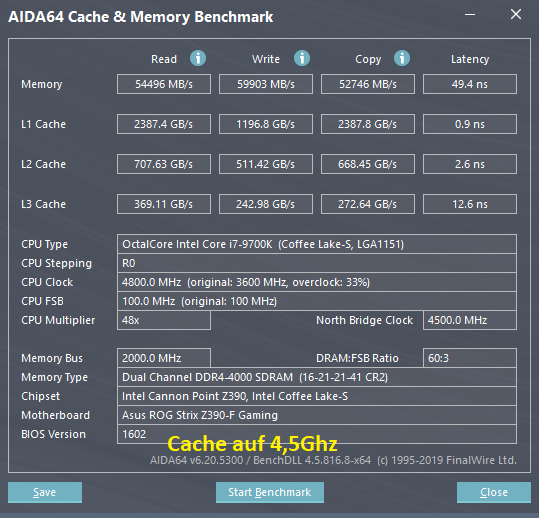Click the Copy info icon
The image size is (539, 518).
[402, 58]
